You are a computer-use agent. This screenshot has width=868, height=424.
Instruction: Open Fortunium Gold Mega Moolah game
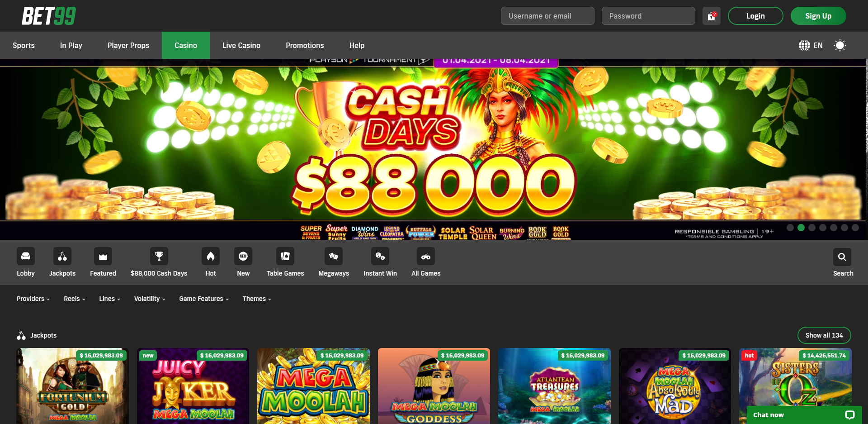72,386
